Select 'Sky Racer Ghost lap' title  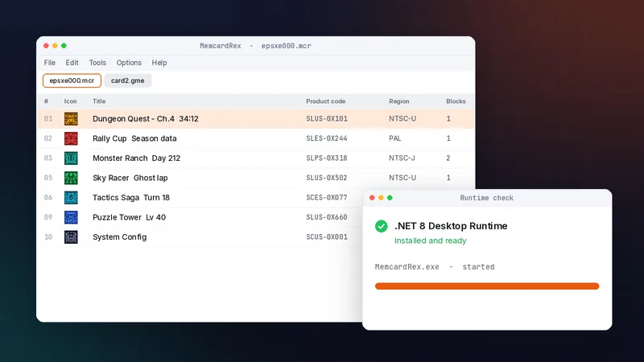point(130,178)
